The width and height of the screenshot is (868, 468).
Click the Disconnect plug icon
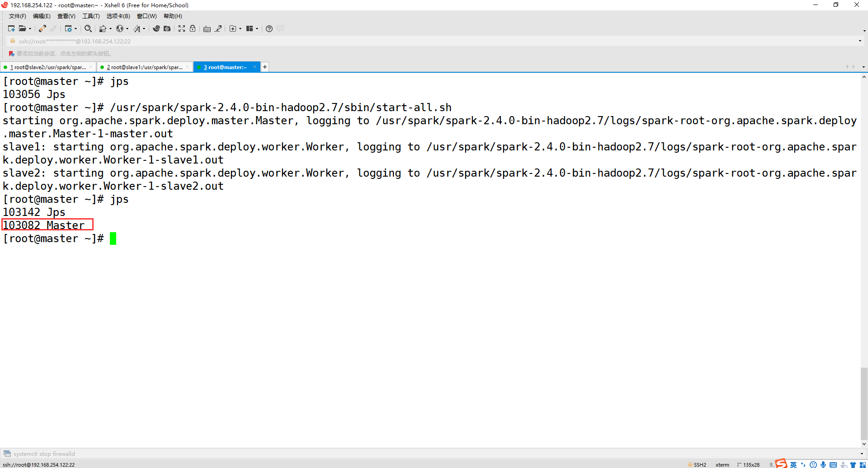53,28
